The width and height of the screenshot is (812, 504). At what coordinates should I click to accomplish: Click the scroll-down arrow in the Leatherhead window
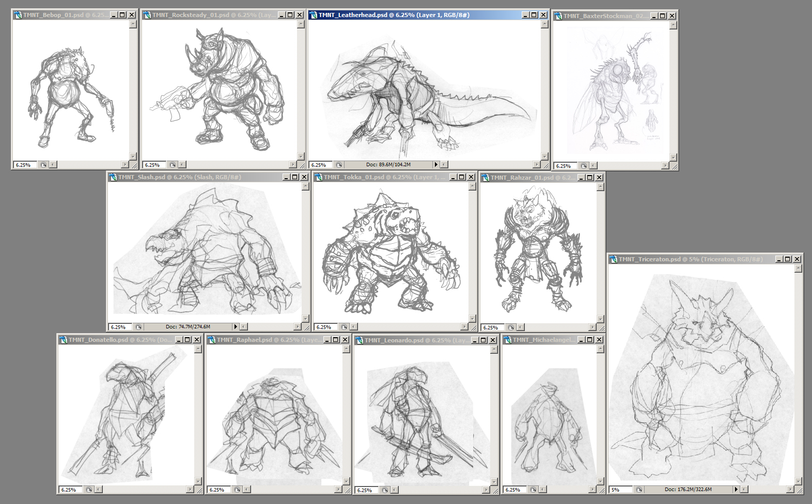(x=544, y=156)
